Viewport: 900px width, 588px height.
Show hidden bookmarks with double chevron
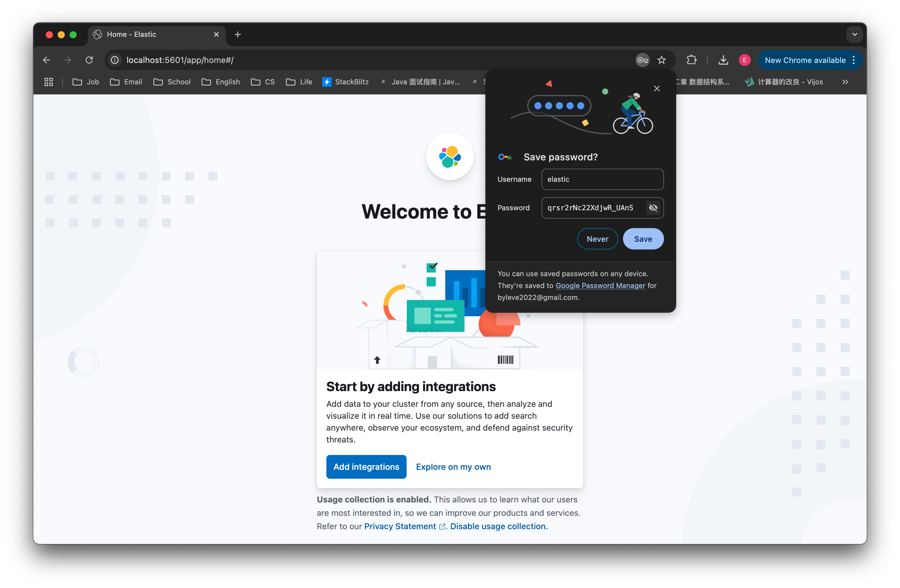click(x=845, y=82)
